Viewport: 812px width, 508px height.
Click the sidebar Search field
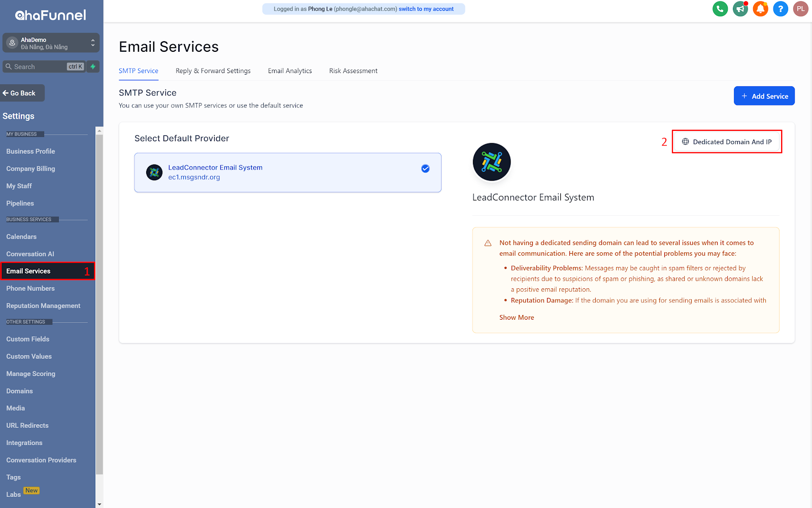coord(44,66)
